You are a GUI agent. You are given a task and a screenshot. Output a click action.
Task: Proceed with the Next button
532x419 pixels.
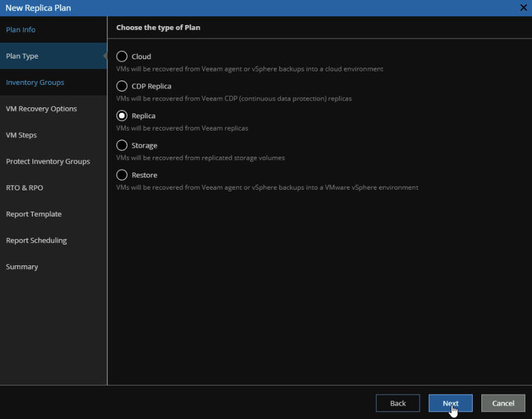click(450, 403)
